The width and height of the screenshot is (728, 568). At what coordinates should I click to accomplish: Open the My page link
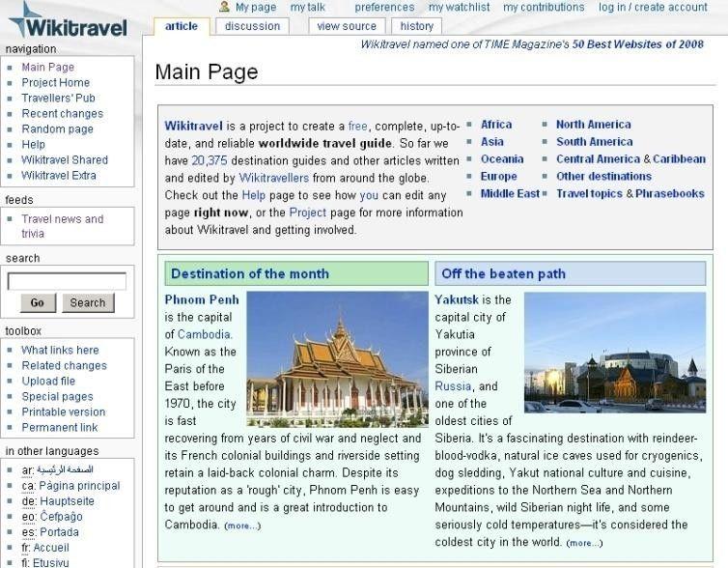tap(256, 7)
